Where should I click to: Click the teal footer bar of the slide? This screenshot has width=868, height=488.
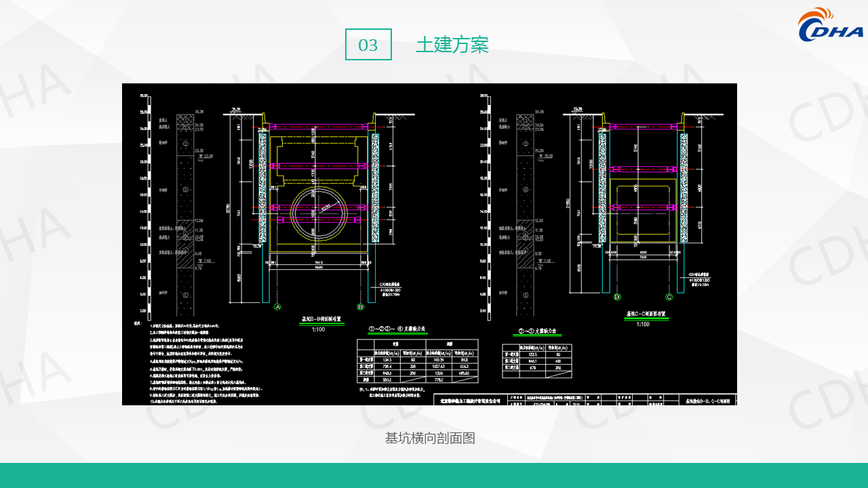tap(434, 475)
